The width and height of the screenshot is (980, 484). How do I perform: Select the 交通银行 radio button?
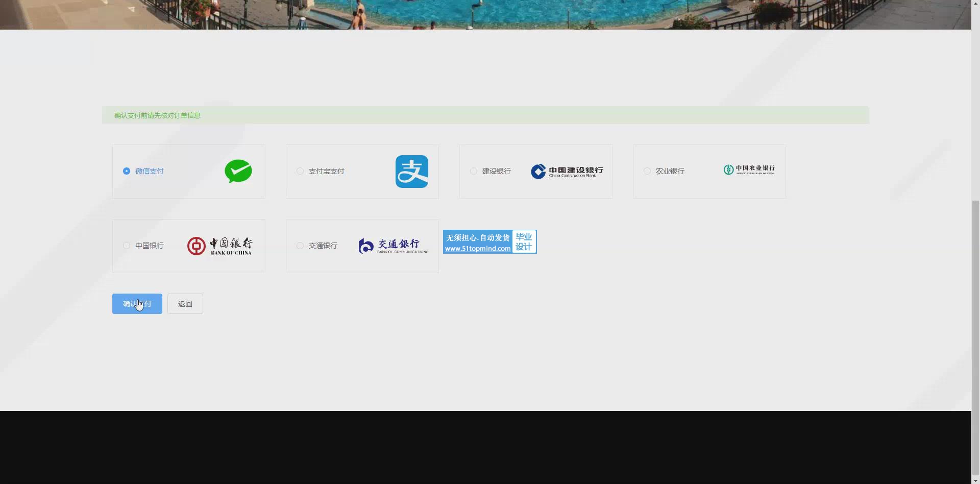(300, 246)
